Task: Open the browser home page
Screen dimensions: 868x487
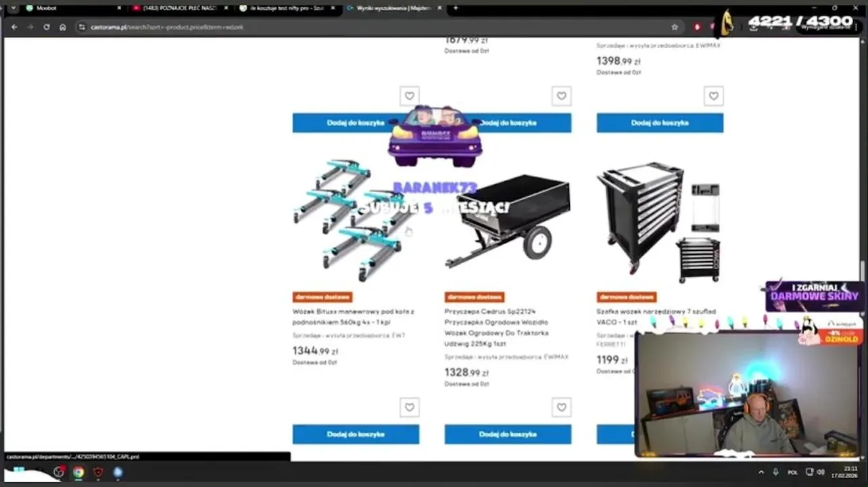Action: [x=63, y=27]
